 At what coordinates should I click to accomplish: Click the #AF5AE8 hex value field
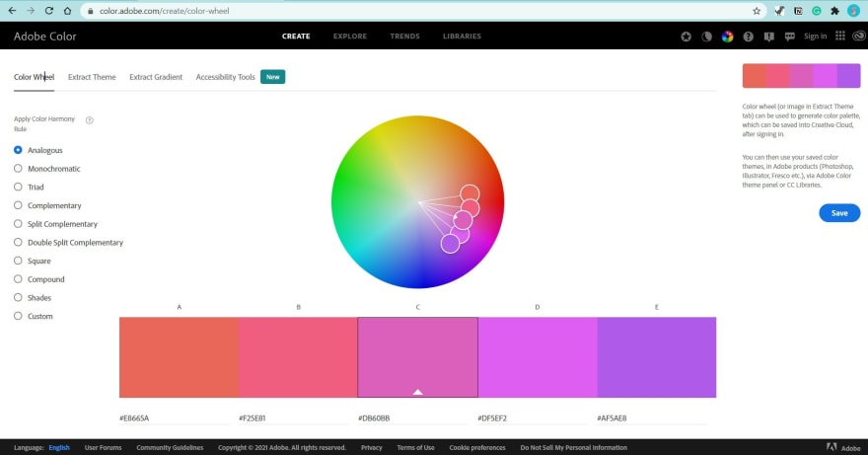[x=652, y=417]
